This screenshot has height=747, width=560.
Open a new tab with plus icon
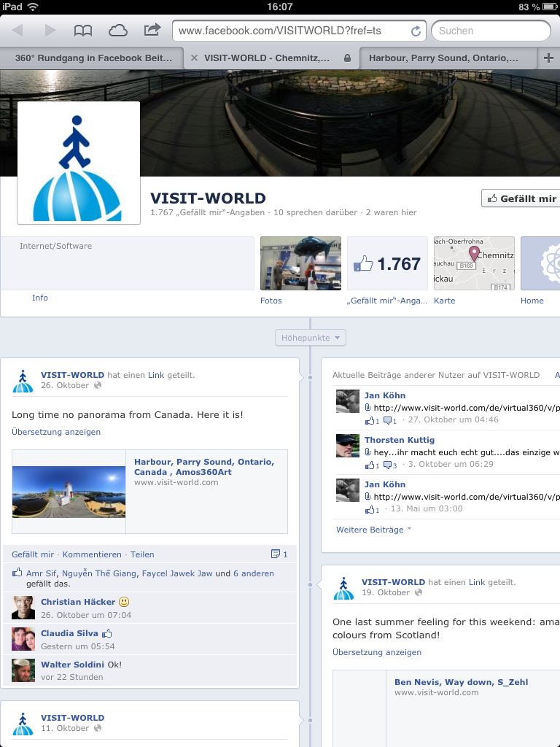[548, 58]
